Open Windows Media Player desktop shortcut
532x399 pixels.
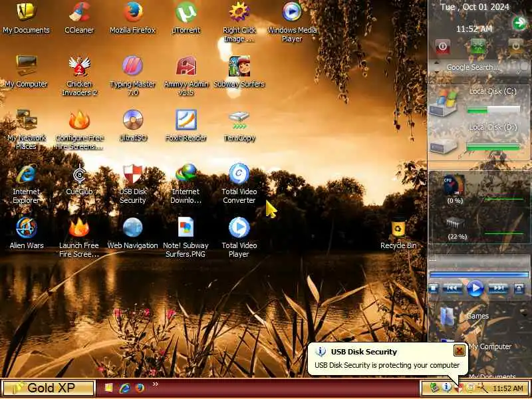coord(292,22)
